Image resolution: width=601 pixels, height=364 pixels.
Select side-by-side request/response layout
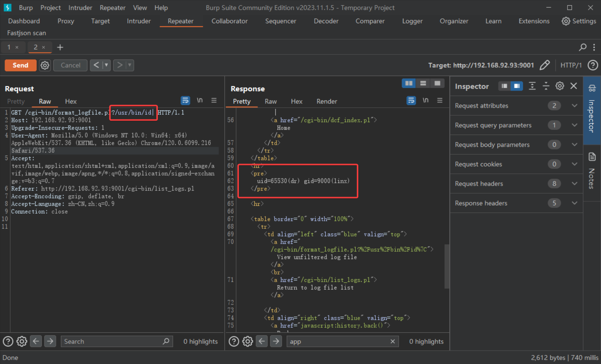point(409,83)
